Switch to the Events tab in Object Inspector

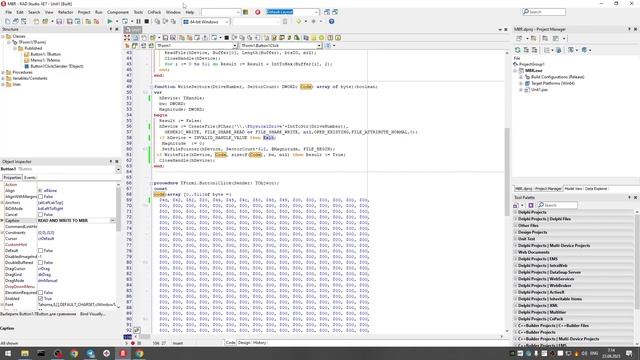pyautogui.click(x=30, y=178)
